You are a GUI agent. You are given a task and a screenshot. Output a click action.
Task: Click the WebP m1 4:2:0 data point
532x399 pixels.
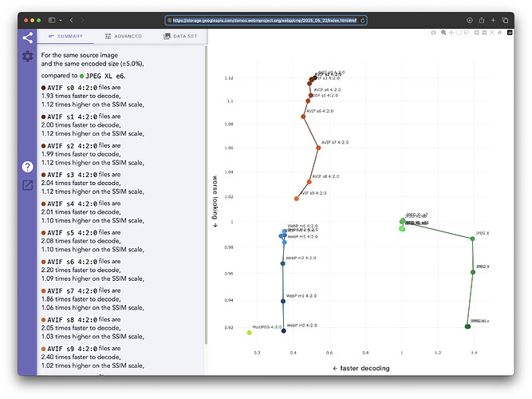click(283, 301)
